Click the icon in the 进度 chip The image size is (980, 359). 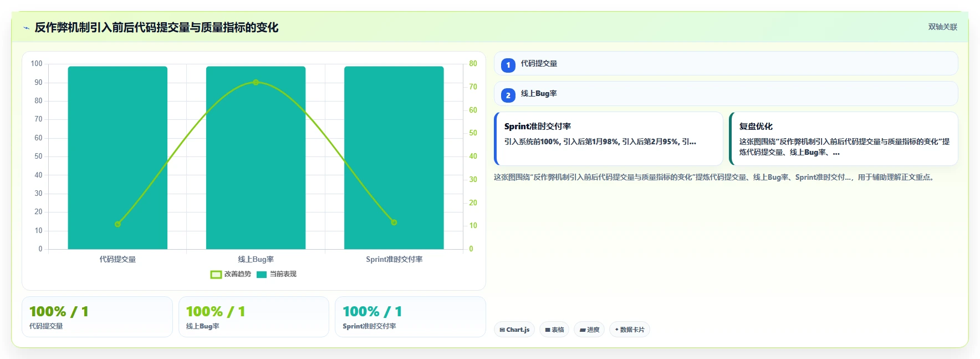tap(583, 330)
